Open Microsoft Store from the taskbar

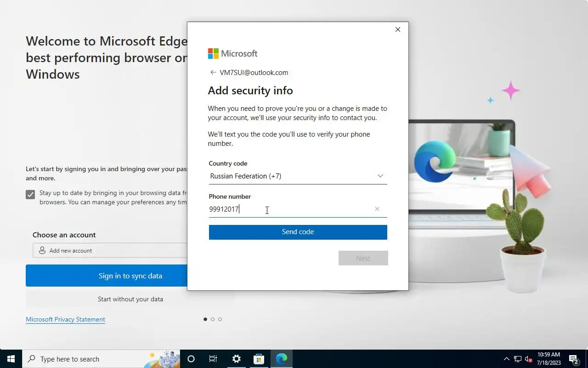[259, 359]
